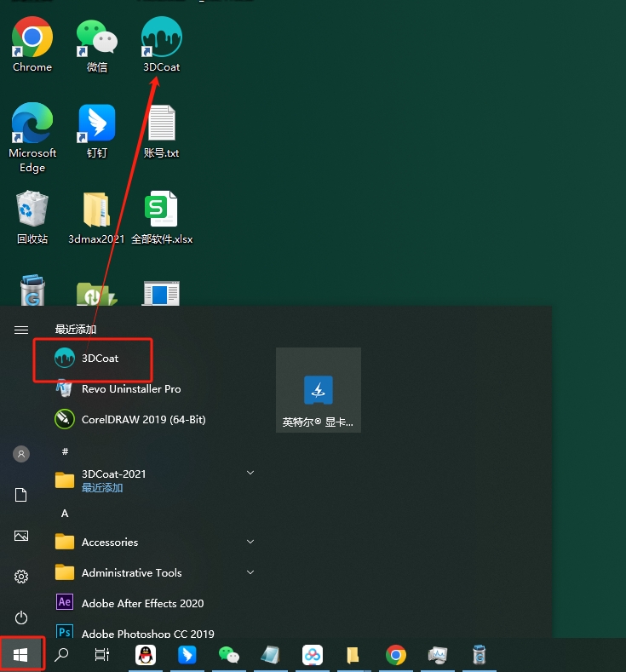Switch to WeChat on the taskbar

click(229, 655)
